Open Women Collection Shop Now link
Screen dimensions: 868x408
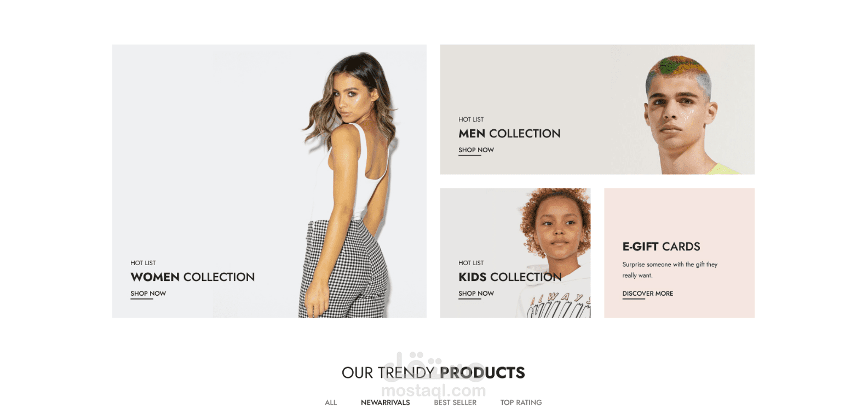coord(148,294)
